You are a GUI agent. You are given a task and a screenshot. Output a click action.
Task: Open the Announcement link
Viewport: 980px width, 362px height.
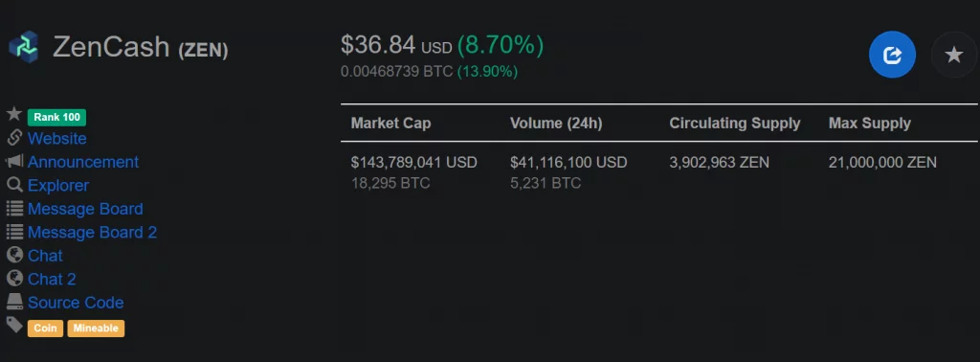click(x=83, y=162)
